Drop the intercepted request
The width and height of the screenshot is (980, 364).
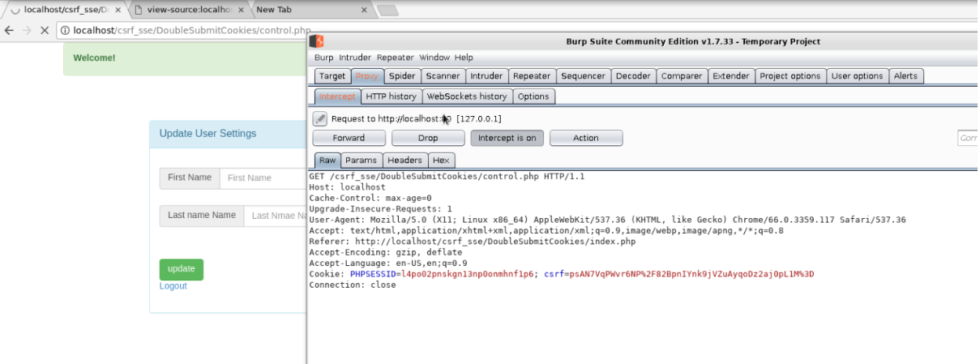pyautogui.click(x=428, y=138)
